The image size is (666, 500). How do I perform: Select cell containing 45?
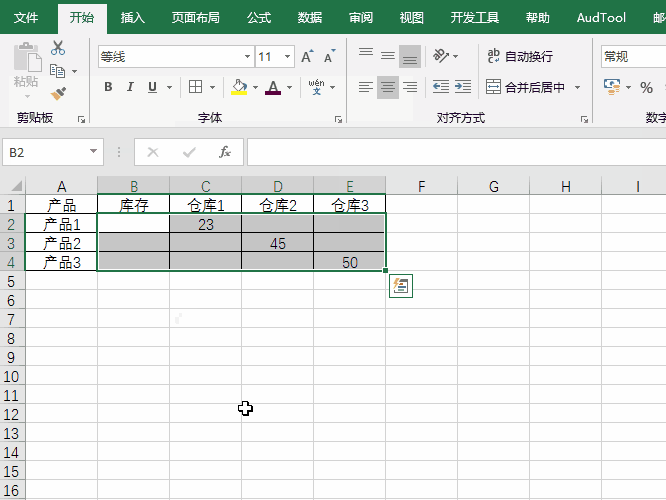click(x=277, y=243)
